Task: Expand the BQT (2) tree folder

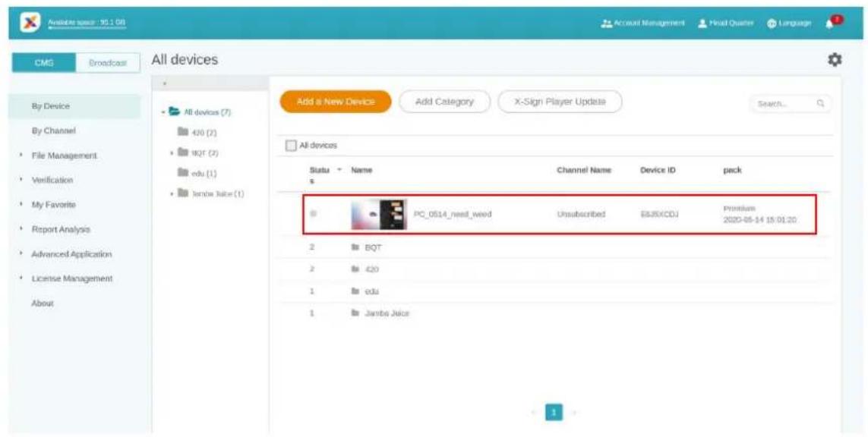Action: coord(172,152)
